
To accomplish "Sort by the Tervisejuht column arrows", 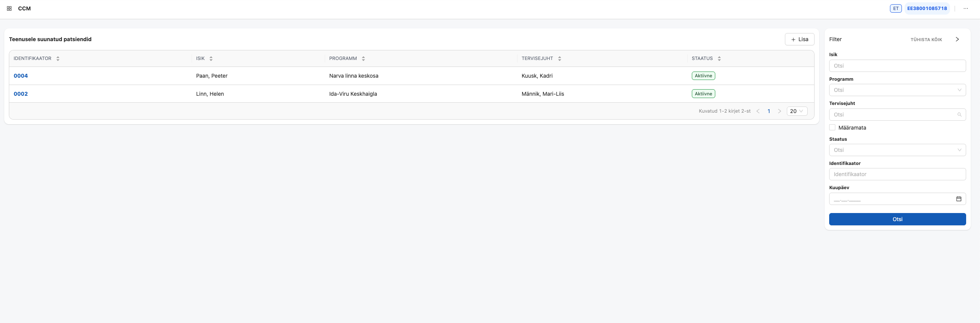I will point(559,58).
